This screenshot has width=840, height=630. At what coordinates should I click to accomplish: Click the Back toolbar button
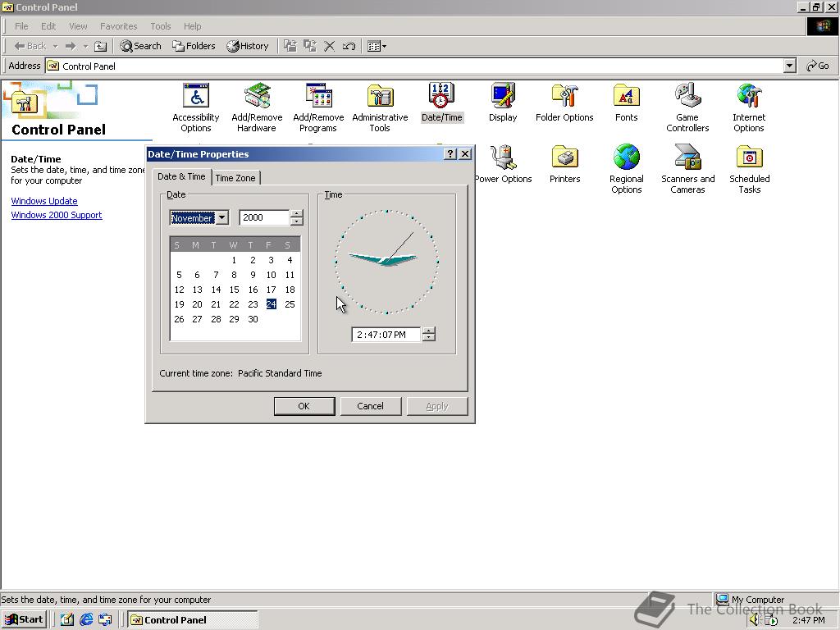point(30,46)
